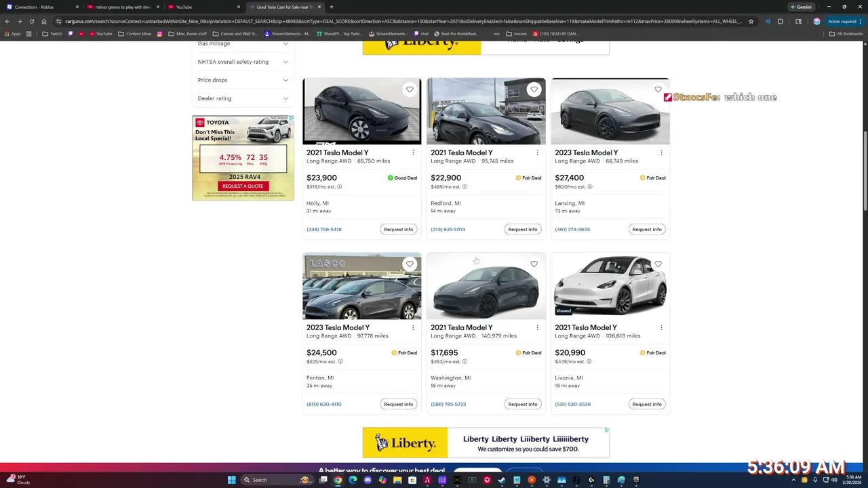Click Request a Quote in Toyota ad
Screen dimensions: 868x488
[x=243, y=186]
